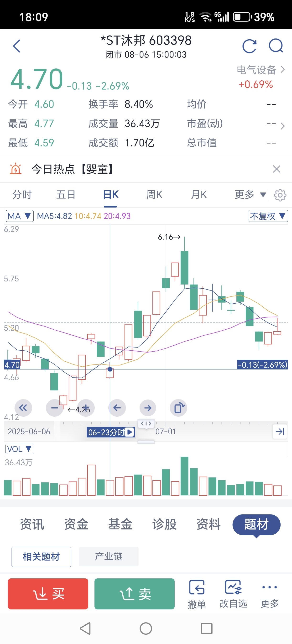This screenshot has height=644, width=292.
Task: Switch to the 周K tab
Action: tap(155, 194)
